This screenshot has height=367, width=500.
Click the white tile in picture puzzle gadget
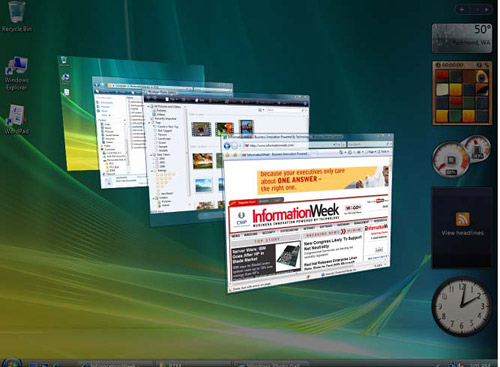[x=442, y=89]
